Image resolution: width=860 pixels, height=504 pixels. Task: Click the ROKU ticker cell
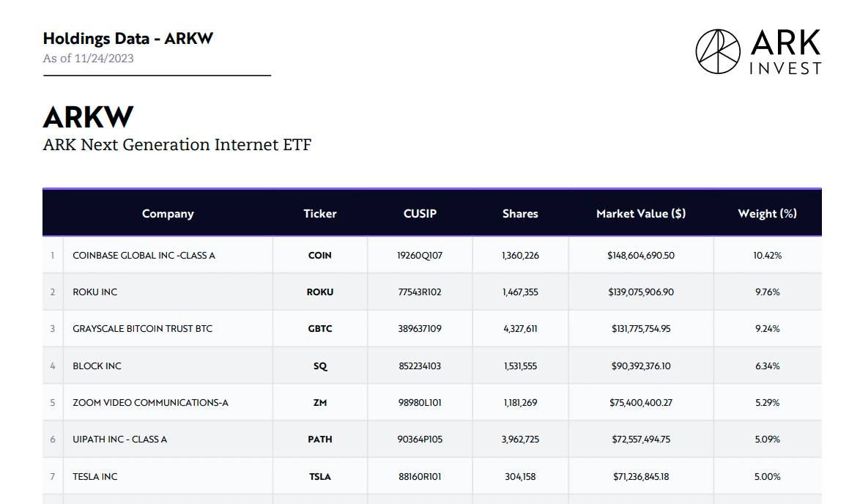[320, 292]
